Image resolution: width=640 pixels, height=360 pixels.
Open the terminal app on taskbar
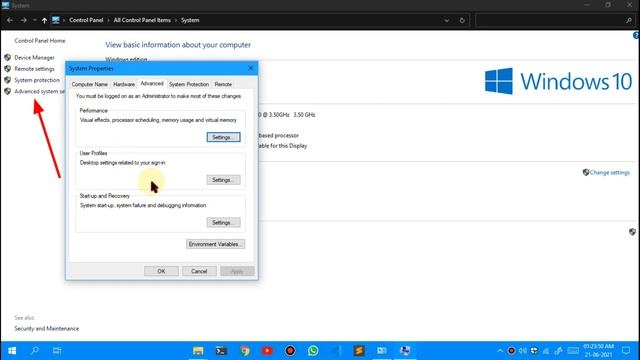click(x=221, y=351)
